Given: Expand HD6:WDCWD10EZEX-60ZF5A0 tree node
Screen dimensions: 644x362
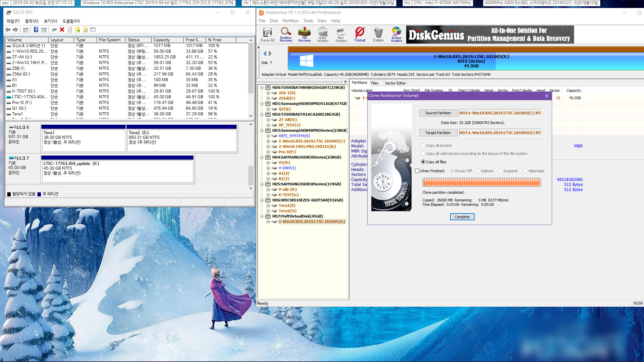Looking at the screenshot, I should tap(264, 200).
